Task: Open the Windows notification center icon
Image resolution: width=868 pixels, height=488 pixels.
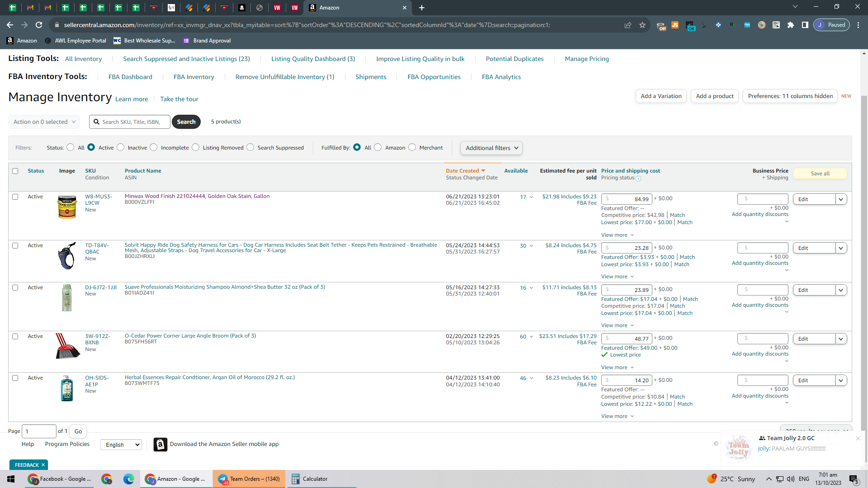Action: [854, 479]
